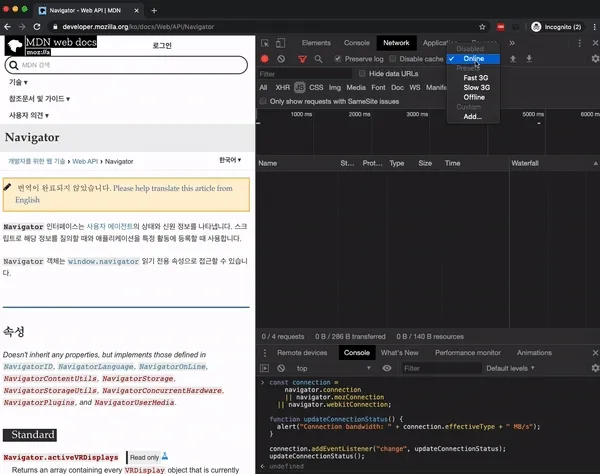Enable Hide data URLs checkbox
Image resolution: width=600 pixels, height=474 pixels.
362,73
